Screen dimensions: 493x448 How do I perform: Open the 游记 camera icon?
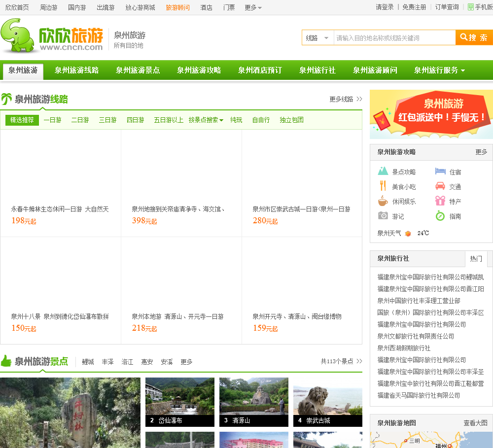coord(383,216)
